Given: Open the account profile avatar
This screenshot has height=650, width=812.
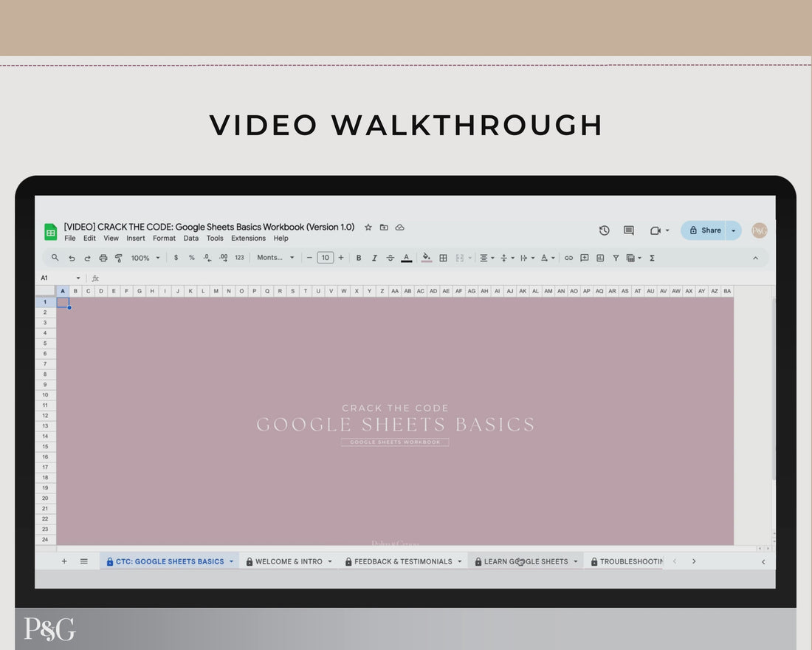Looking at the screenshot, I should 759,230.
